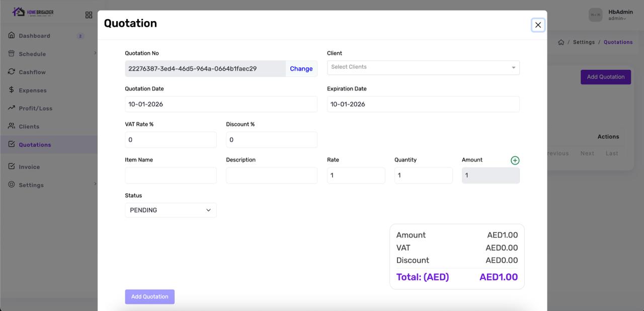Focus the Expiration Date field
The image size is (644, 311).
point(423,104)
